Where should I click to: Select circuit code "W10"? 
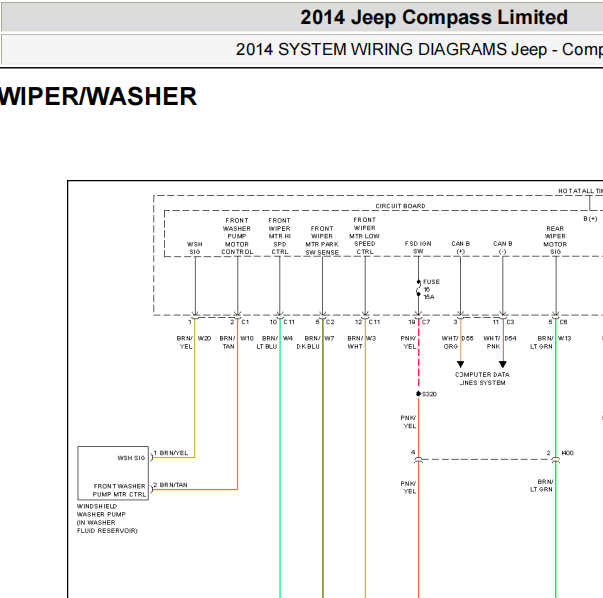247,338
